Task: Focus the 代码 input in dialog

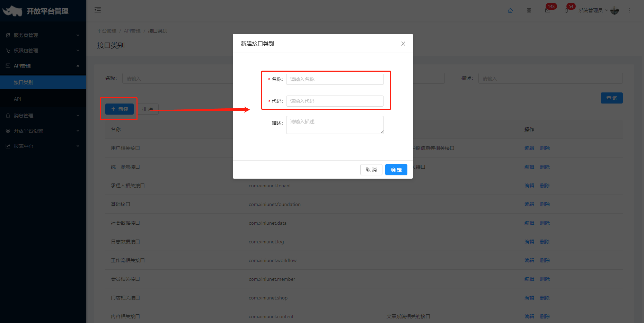Action: click(335, 101)
